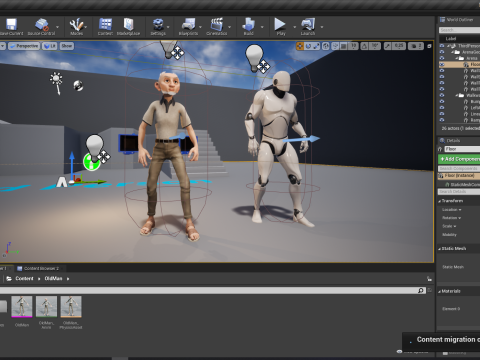Expand Cinematics dropdown arrow
Image resolution: width=480 pixels, height=360 pixels.
(229, 27)
